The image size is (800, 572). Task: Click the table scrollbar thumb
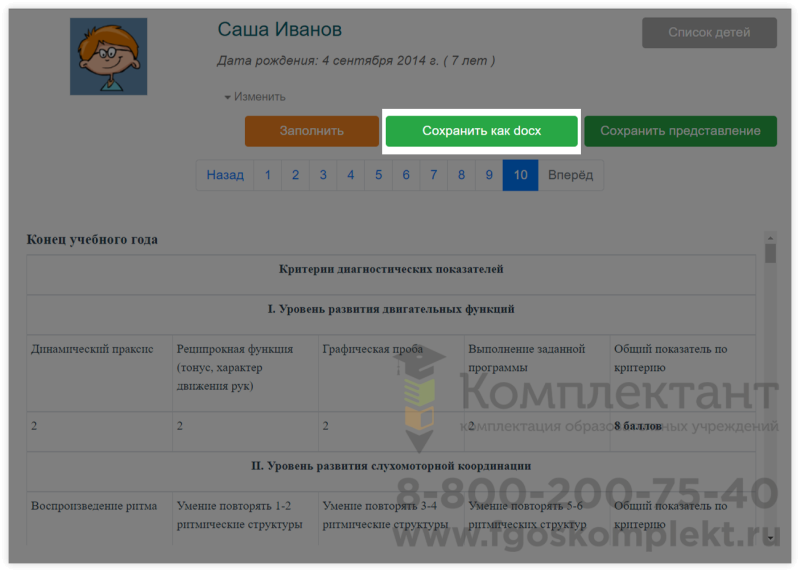click(x=770, y=252)
